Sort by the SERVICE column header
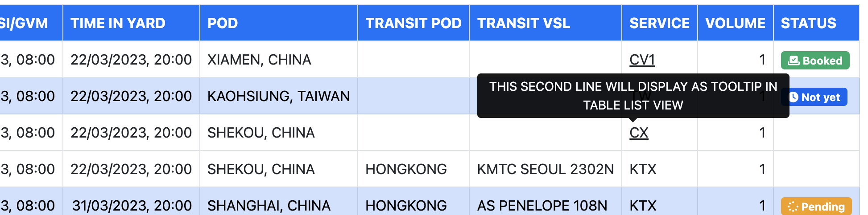The width and height of the screenshot is (868, 215). [x=659, y=23]
